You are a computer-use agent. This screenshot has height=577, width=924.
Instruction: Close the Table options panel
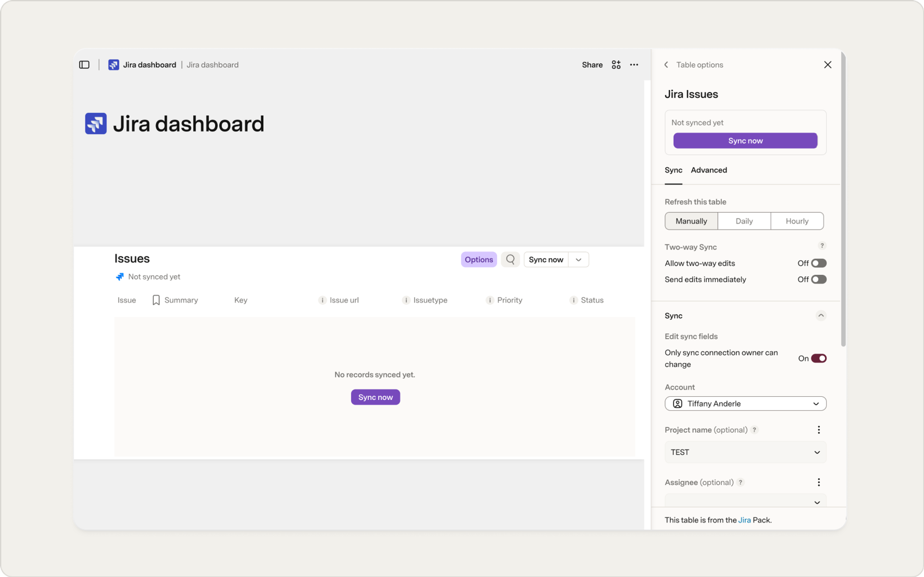tap(828, 65)
